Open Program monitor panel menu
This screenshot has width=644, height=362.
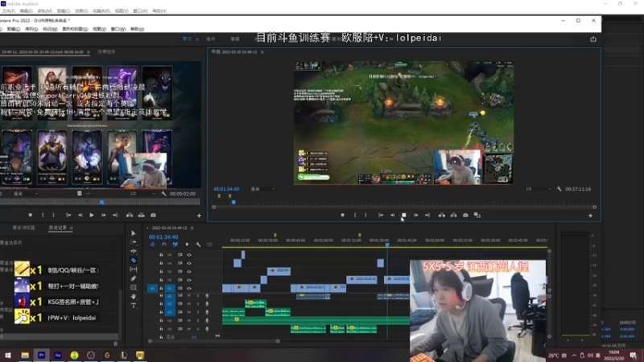point(262,52)
